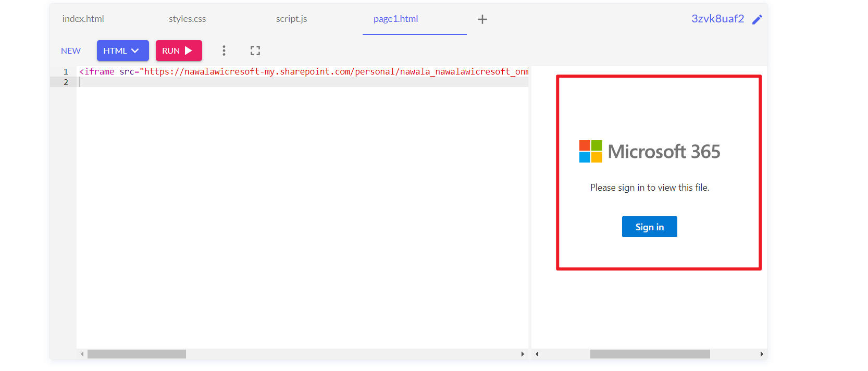Switch to the index.html tab

click(x=83, y=19)
